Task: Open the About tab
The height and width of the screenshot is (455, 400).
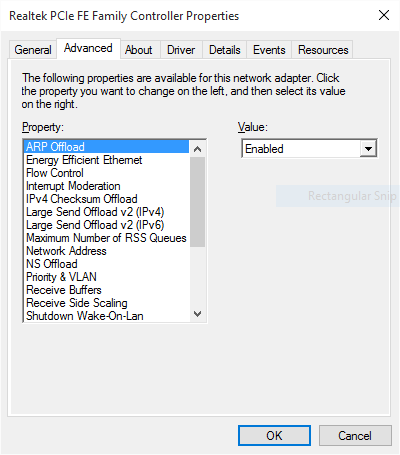Action: point(139,50)
